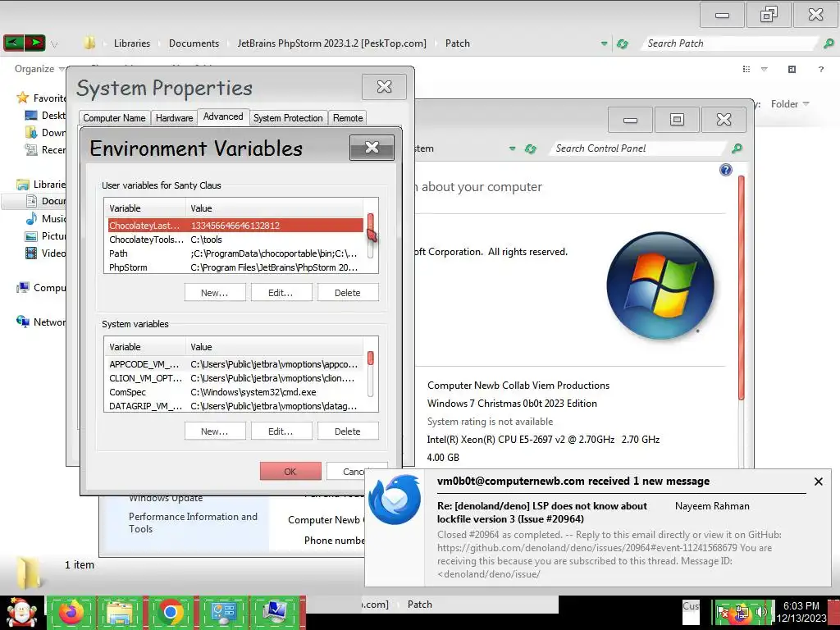This screenshot has width=840, height=630.
Task: Click Delete under system variables
Action: [x=348, y=431]
